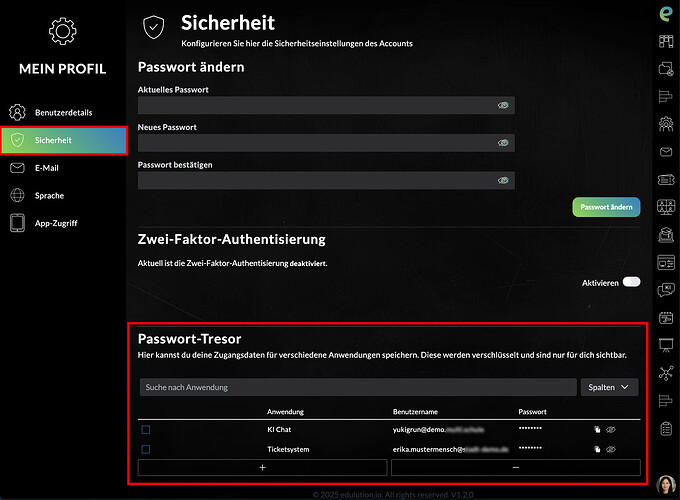Open the desktop settings window icon
680x500 pixels.
[x=666, y=262]
